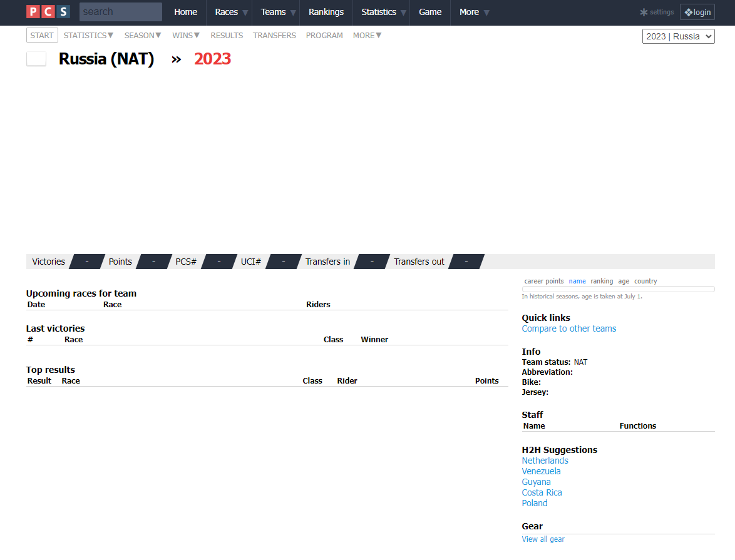Click the login button
Viewport: 735px width, 560px height.
tap(697, 12)
